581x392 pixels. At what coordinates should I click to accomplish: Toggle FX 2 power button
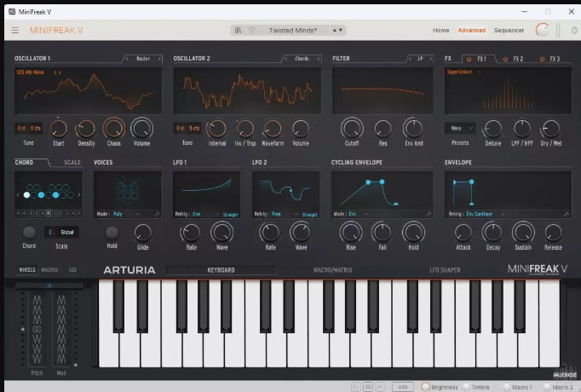click(505, 59)
